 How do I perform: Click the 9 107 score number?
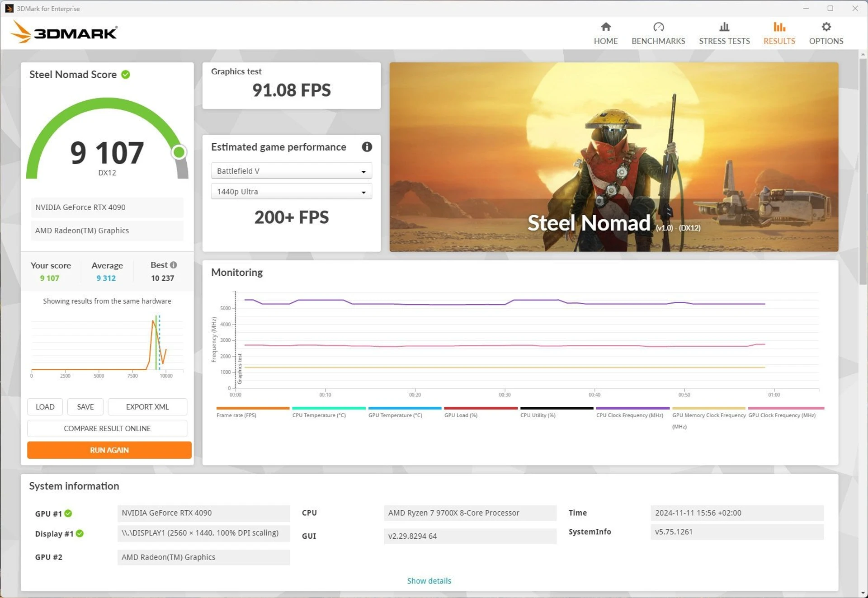[x=107, y=153]
